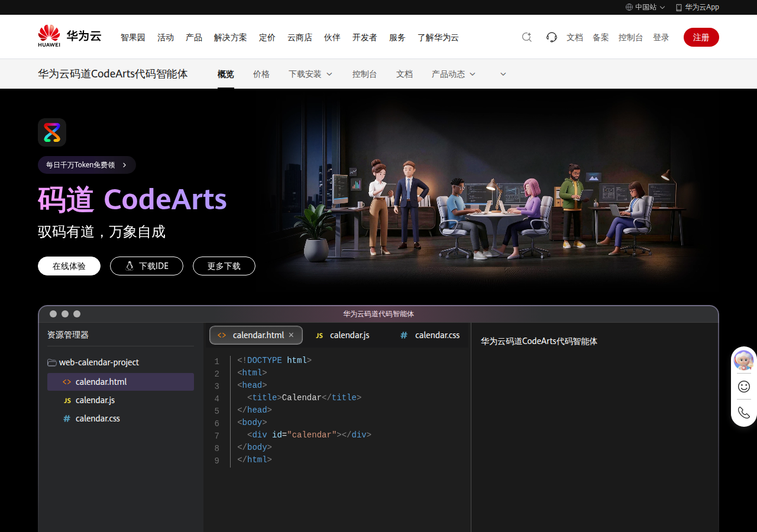Click the 登录 link
The height and width of the screenshot is (532, 757).
(661, 37)
